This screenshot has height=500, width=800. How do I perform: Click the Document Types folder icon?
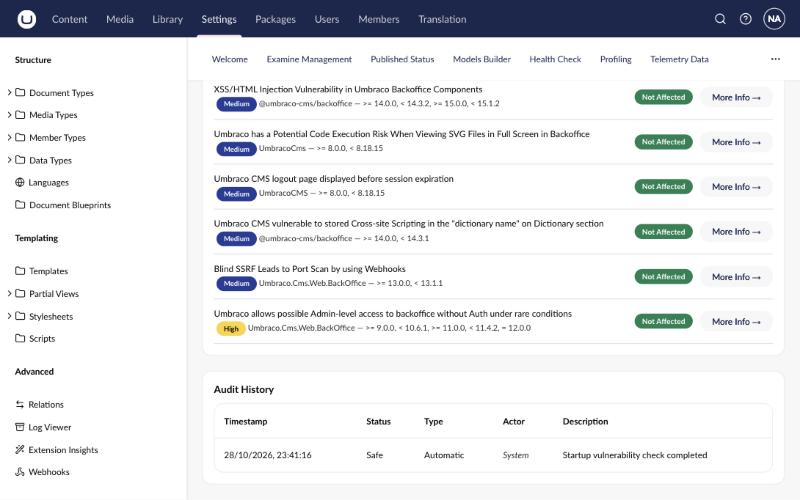[20, 92]
